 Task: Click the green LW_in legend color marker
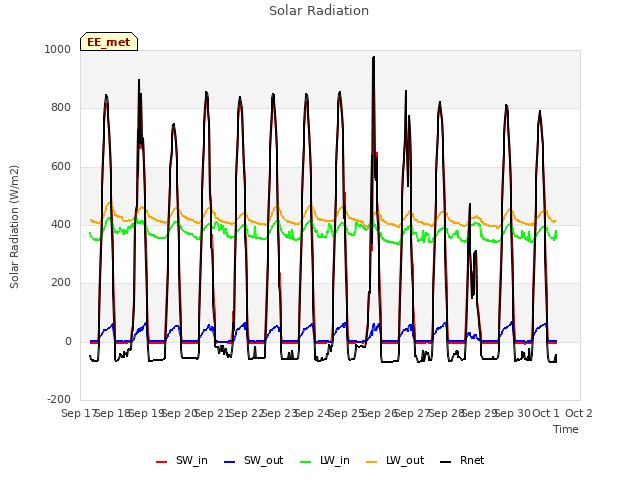(x=306, y=462)
